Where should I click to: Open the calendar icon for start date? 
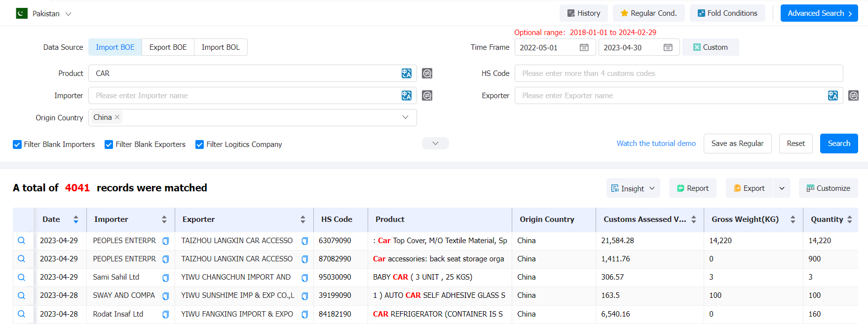[x=584, y=47]
